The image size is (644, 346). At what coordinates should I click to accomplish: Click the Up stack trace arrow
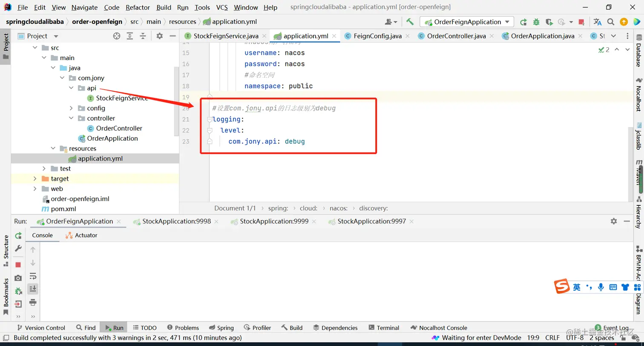click(x=33, y=250)
